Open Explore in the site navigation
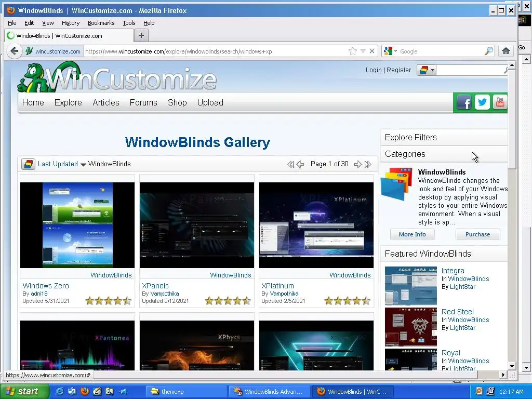Viewport: 532px width, 399px height. tap(68, 102)
